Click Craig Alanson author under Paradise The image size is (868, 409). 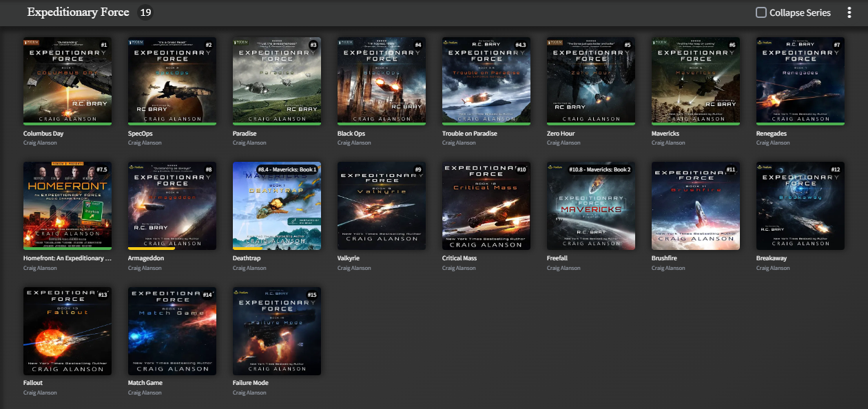pyautogui.click(x=249, y=143)
